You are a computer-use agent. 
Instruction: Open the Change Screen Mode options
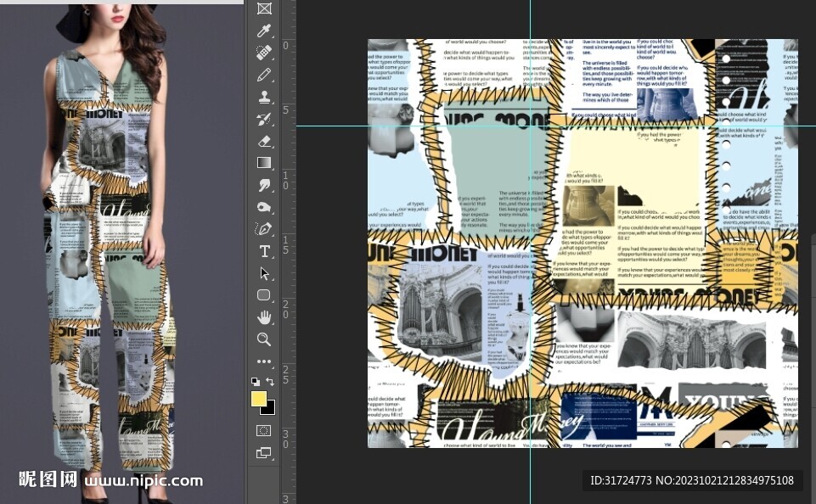point(264,453)
